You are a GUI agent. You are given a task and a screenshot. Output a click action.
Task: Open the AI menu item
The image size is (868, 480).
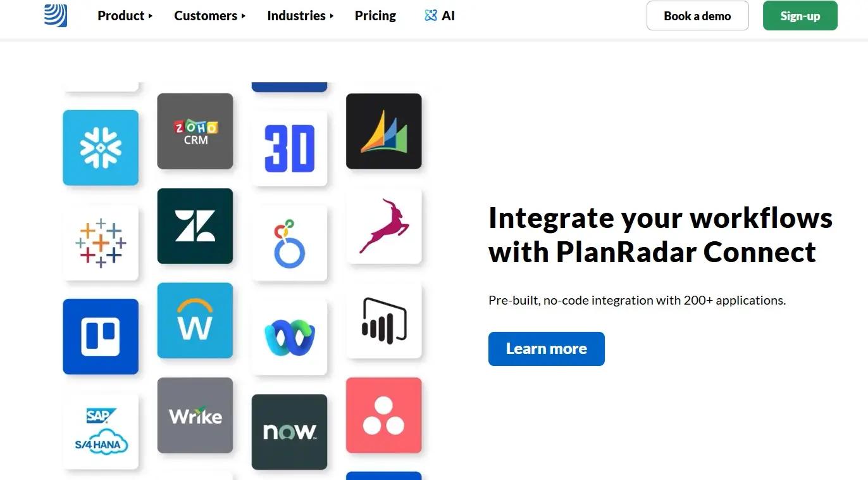coord(440,16)
